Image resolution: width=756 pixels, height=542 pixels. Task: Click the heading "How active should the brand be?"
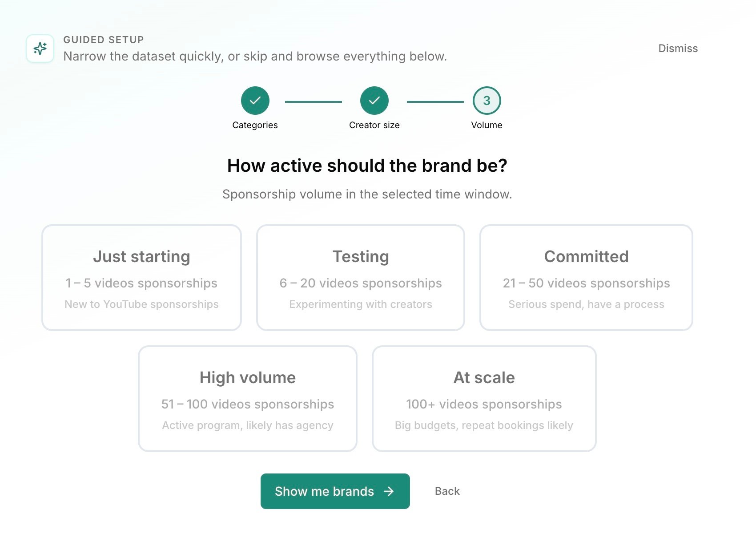(x=367, y=166)
